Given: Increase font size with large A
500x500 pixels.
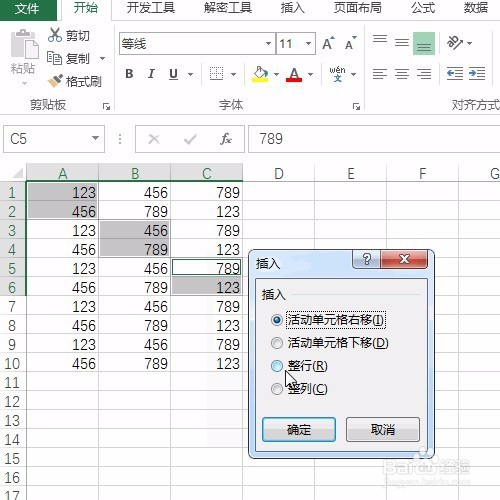Looking at the screenshot, I should (328, 43).
